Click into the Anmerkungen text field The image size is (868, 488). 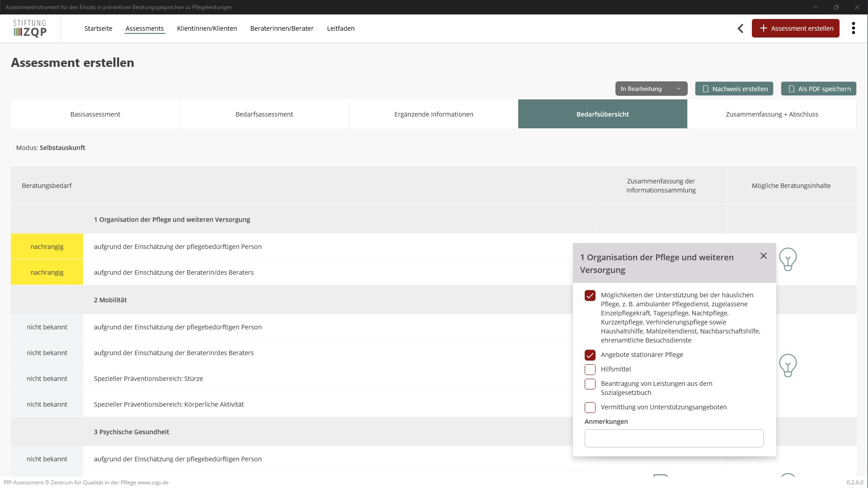[x=673, y=438]
